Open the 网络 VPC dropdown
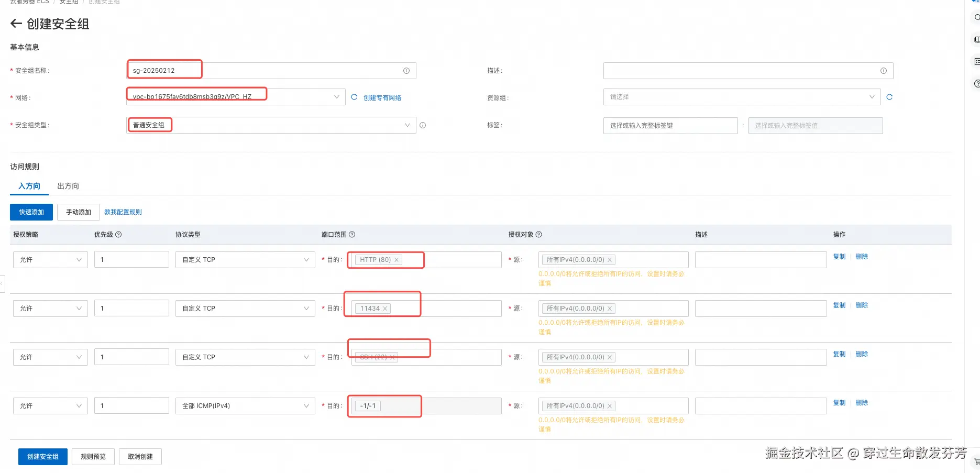980x473 pixels. [236, 97]
